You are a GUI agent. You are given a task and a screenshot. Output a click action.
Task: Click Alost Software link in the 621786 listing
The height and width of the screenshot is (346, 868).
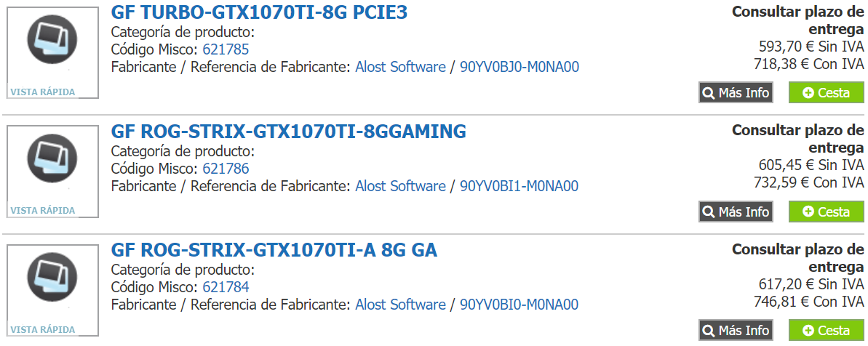coord(400,186)
